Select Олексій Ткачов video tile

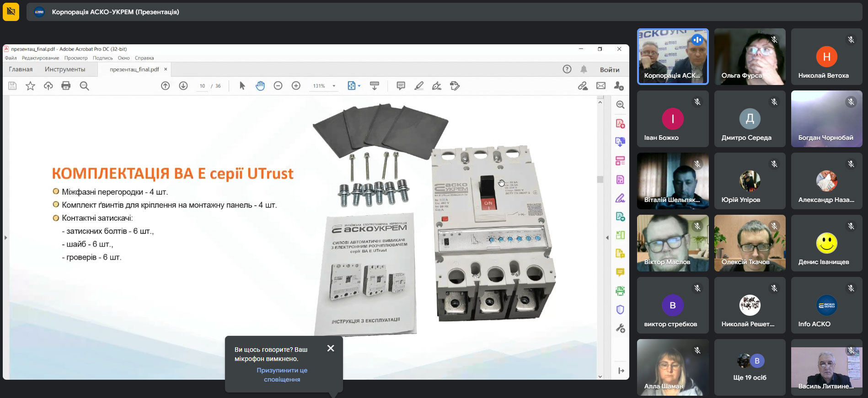pyautogui.click(x=750, y=243)
